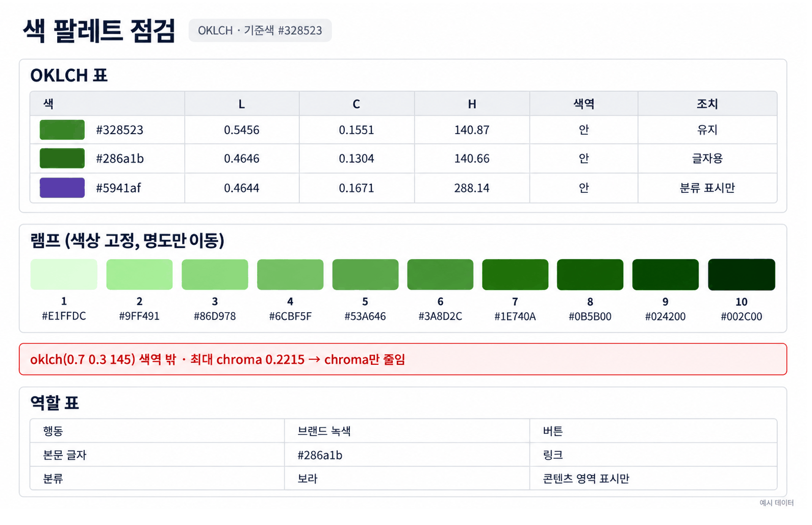Select the chroma value 0.1671
The image size is (812, 525).
357,188
